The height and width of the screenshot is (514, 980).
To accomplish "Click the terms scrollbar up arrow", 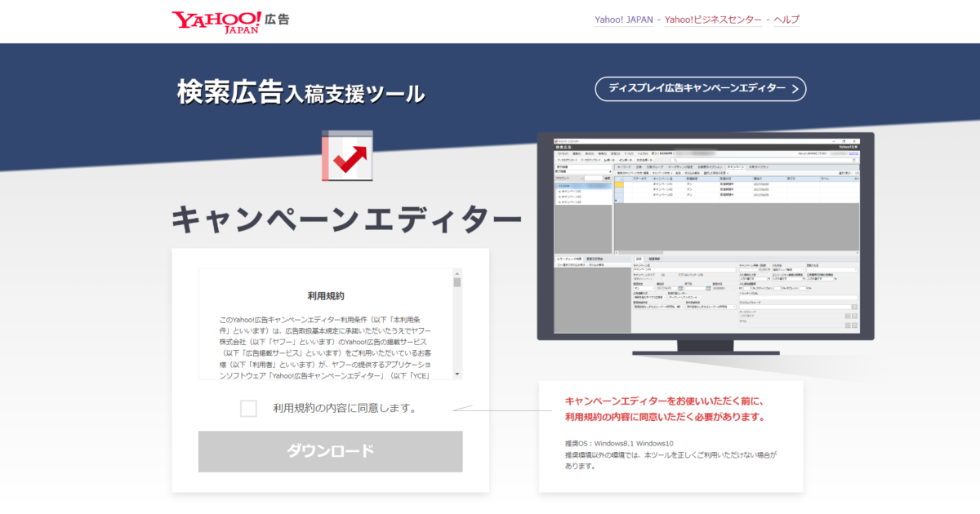I will pyautogui.click(x=457, y=273).
